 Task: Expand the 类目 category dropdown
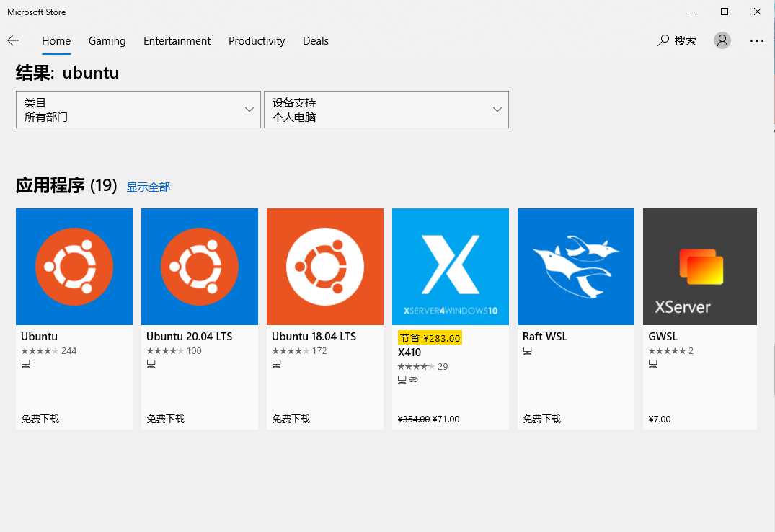pos(138,110)
